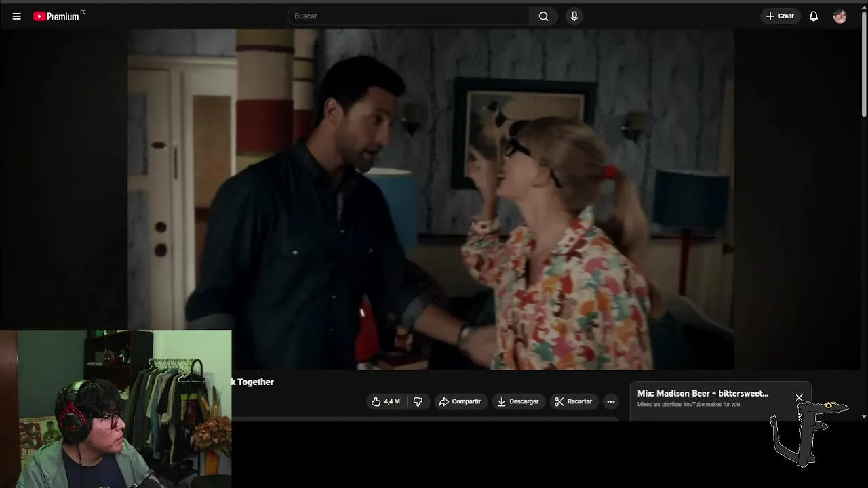Click the 'Mixes are playlists YouTube makes for you' text
868x488 pixels.
(x=688, y=405)
